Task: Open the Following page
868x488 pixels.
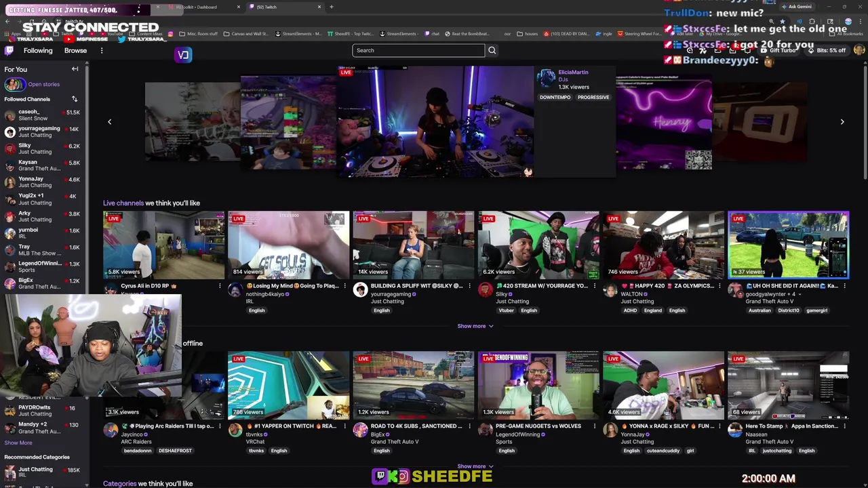Action: point(38,51)
